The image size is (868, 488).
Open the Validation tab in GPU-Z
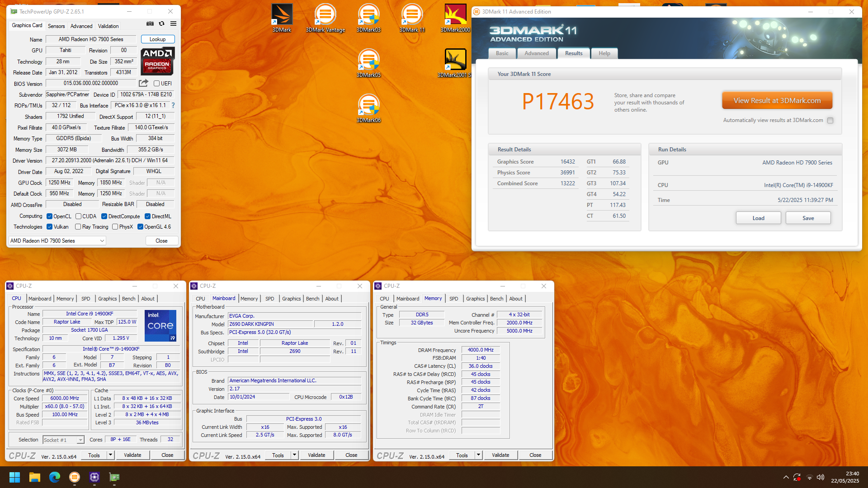108,26
